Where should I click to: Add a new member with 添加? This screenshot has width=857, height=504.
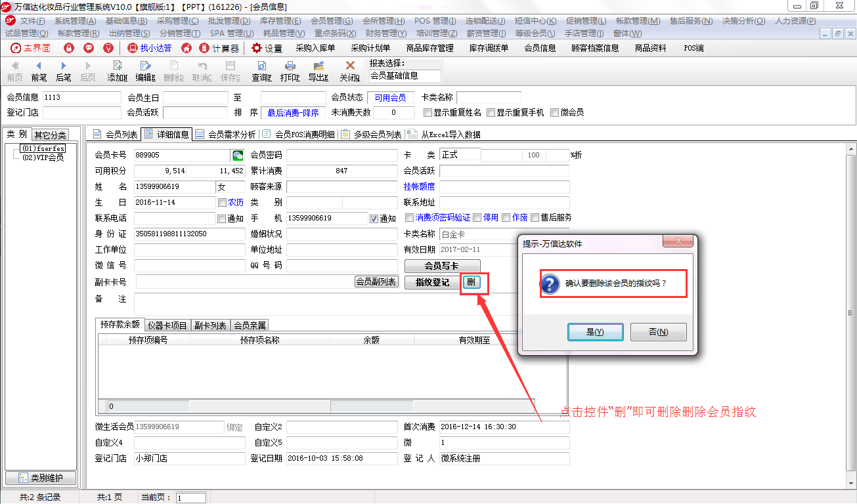coord(118,71)
